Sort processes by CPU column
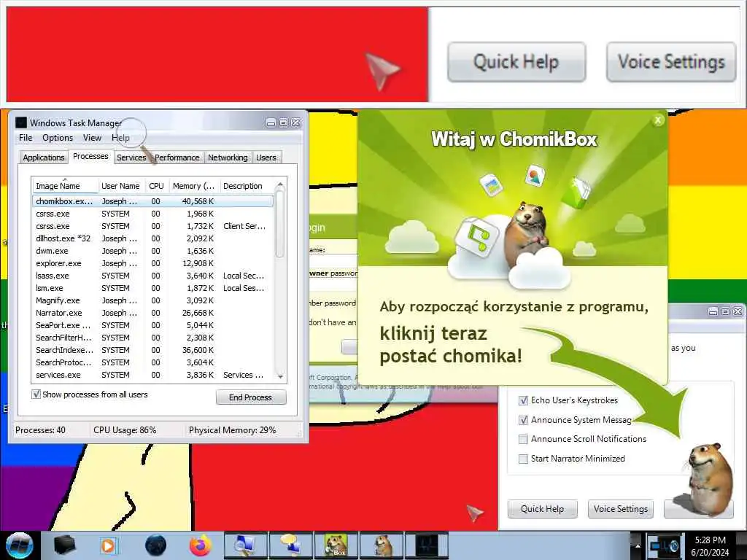The width and height of the screenshot is (747, 560). [156, 186]
